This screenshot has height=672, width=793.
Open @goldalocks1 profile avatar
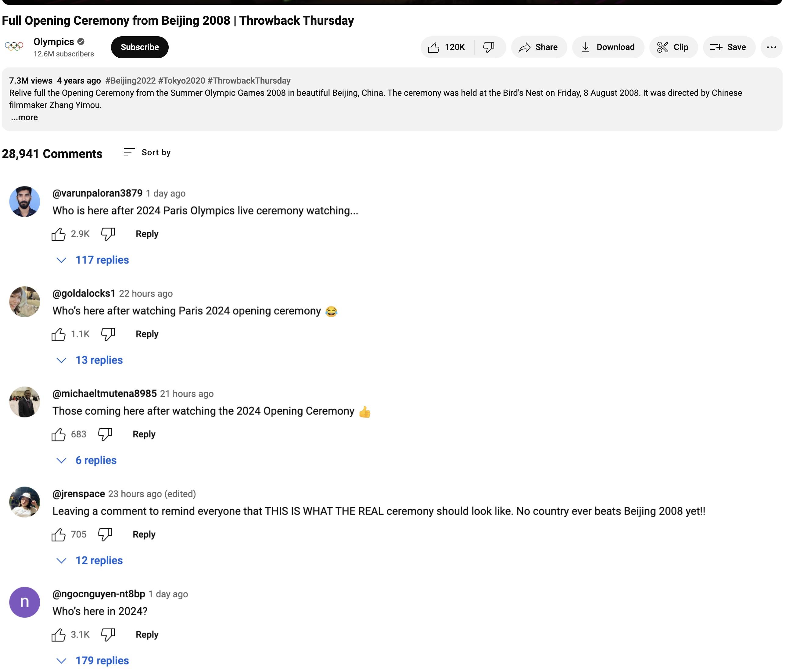(x=24, y=302)
